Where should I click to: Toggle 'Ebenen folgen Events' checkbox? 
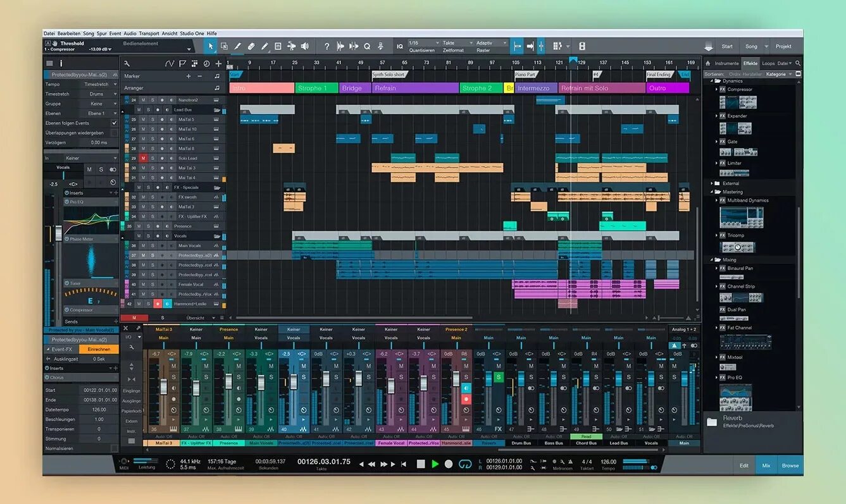point(115,123)
